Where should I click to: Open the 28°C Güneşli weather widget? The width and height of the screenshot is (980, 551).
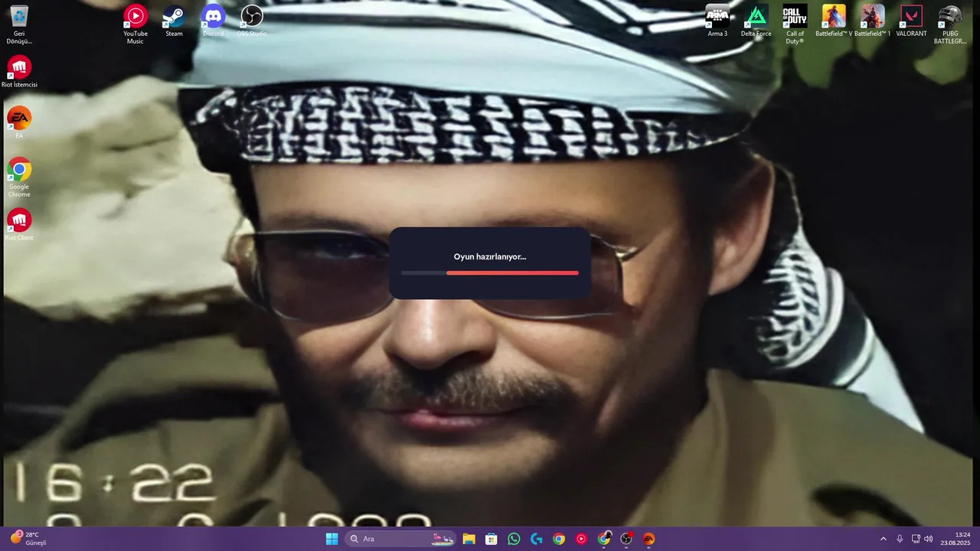tap(28, 539)
